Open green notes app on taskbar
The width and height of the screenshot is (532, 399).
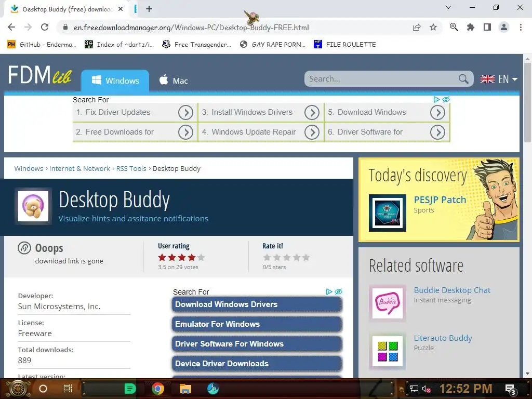130,389
